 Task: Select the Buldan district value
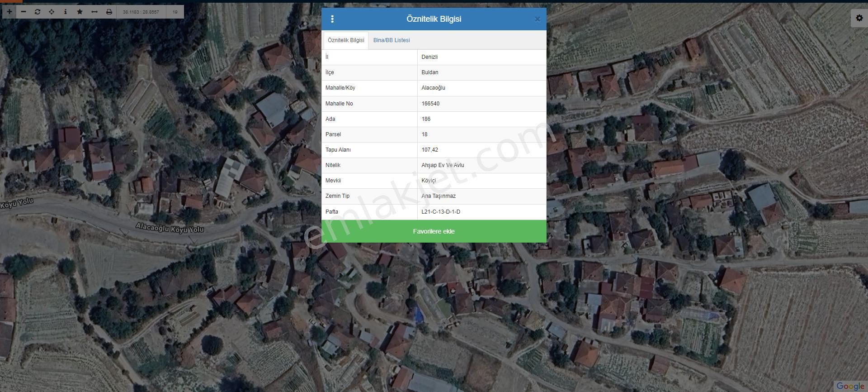(429, 72)
